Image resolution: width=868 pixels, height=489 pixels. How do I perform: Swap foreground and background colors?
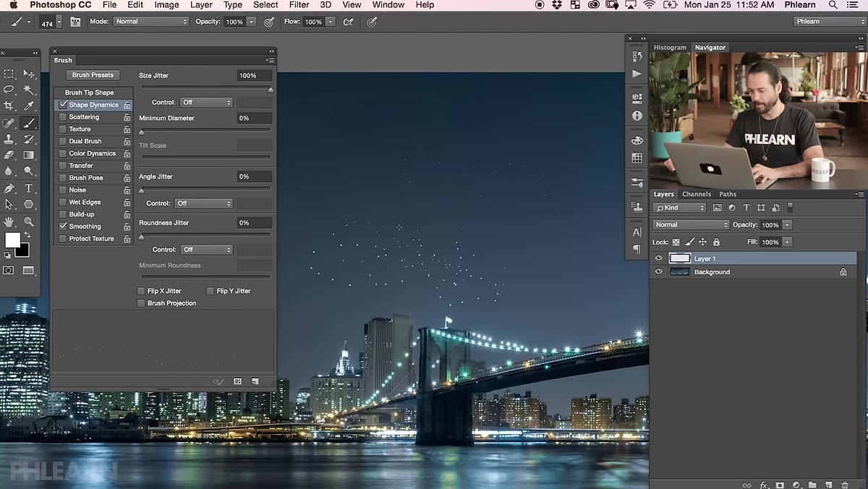click(x=27, y=235)
